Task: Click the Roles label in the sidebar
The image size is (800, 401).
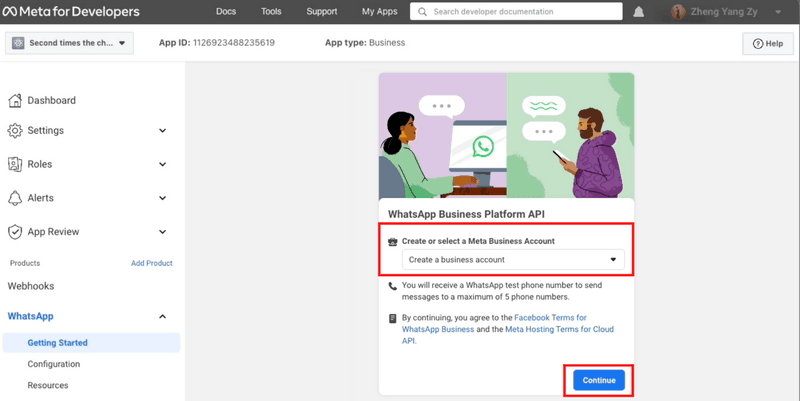Action: [x=40, y=164]
